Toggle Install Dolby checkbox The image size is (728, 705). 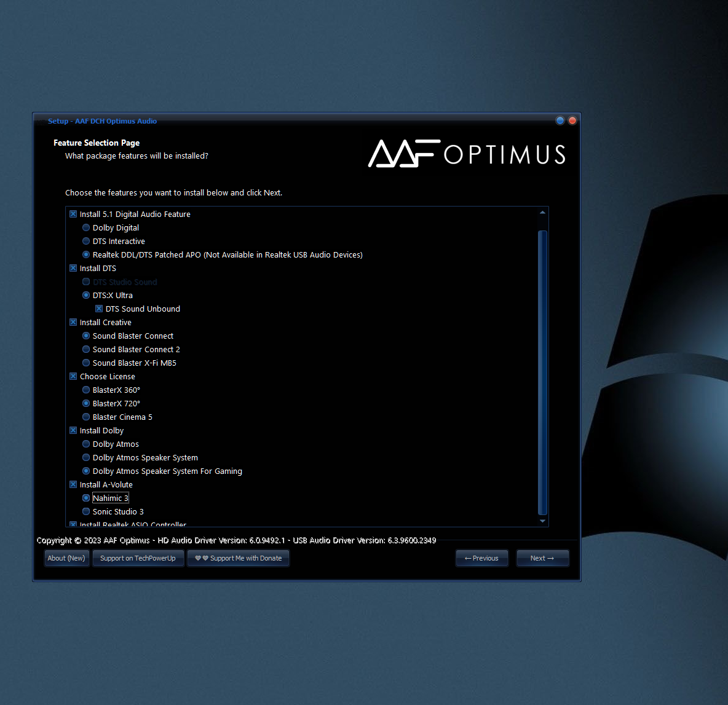(x=73, y=430)
